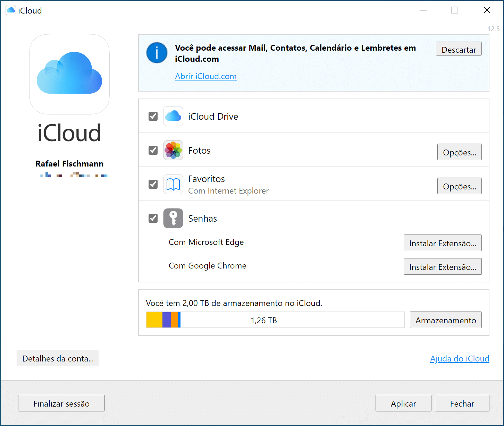Viewport: 504px width, 426px height.
Task: Open Opções for Fotos
Action: tap(460, 152)
